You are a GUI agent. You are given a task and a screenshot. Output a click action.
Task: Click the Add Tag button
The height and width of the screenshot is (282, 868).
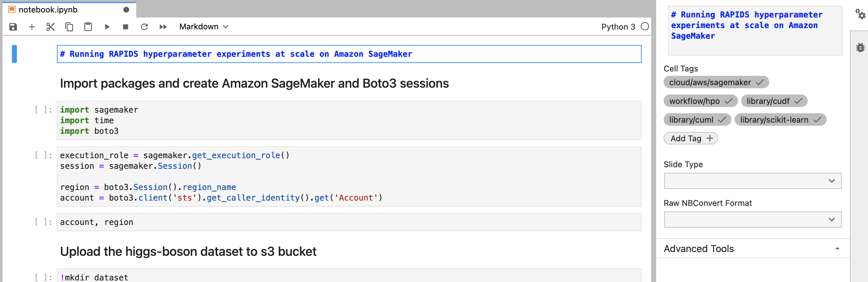pos(691,139)
